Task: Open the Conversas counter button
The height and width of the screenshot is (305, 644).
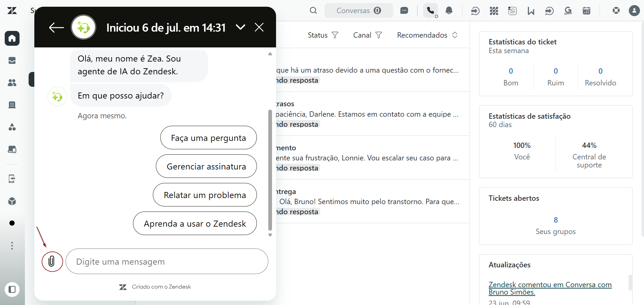Action: (x=359, y=10)
